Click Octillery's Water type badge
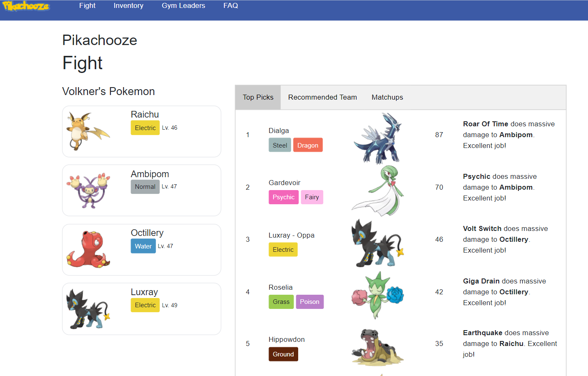The image size is (588, 376). coord(143,246)
